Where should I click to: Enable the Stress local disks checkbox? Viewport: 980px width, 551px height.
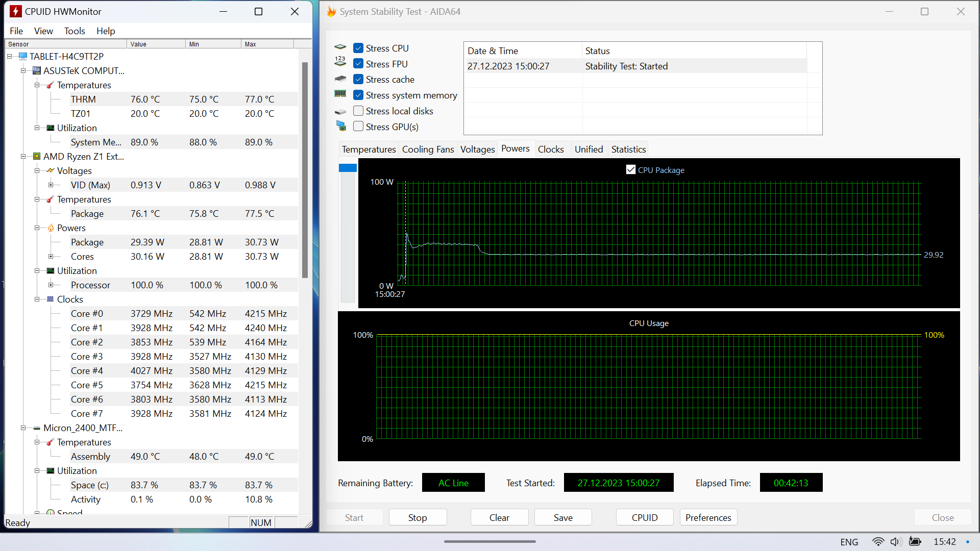(x=358, y=111)
